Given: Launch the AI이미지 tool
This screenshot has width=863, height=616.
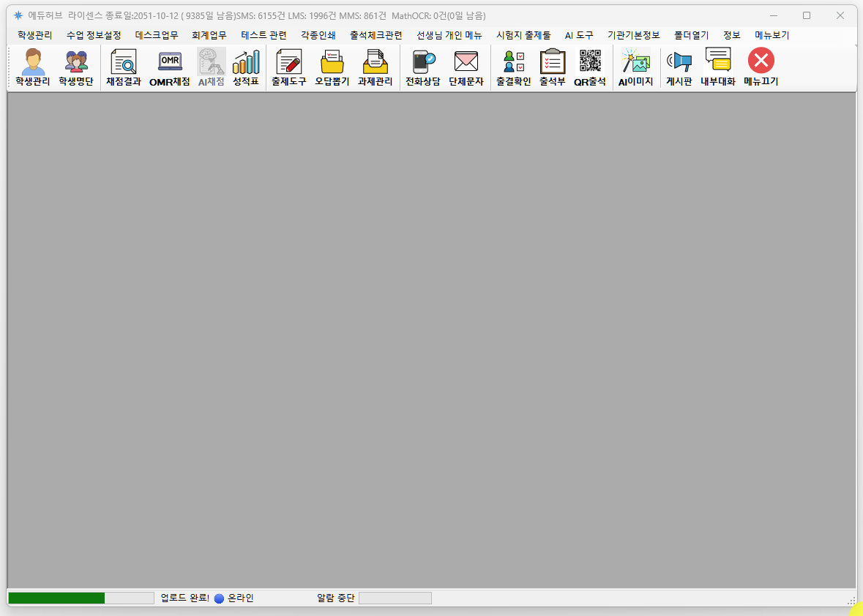Looking at the screenshot, I should [635, 67].
